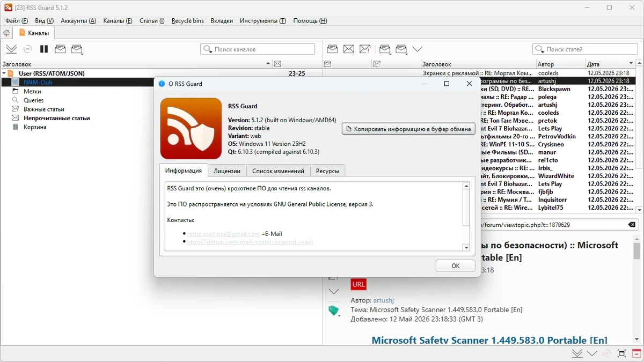The height and width of the screenshot is (362, 644).
Task: Switch to the Ресурсы tab
Action: (327, 171)
